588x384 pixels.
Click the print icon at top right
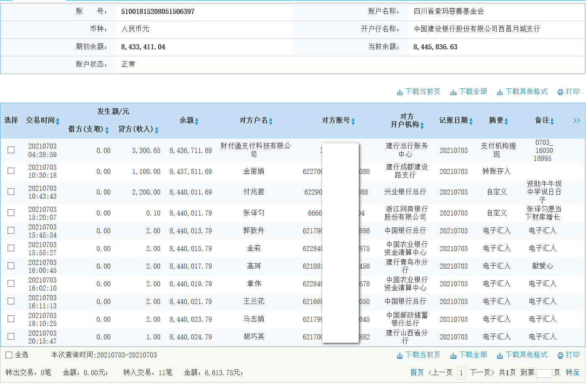(560, 91)
